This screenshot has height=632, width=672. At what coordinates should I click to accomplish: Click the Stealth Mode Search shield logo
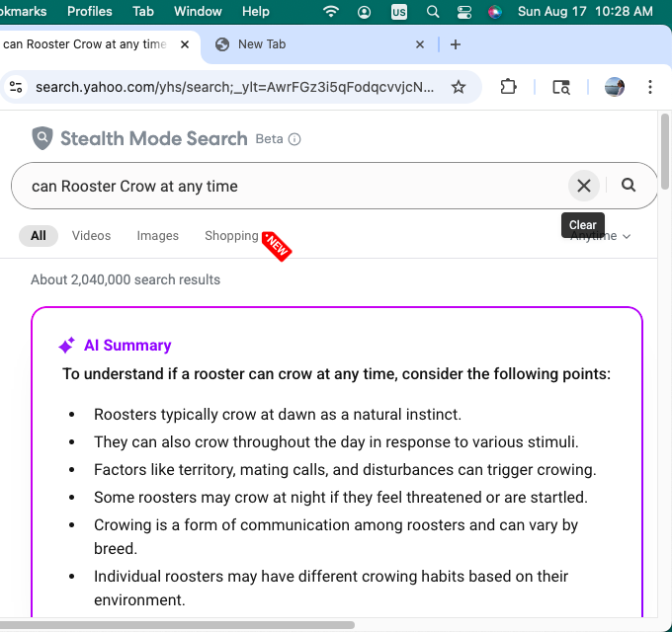tap(42, 138)
